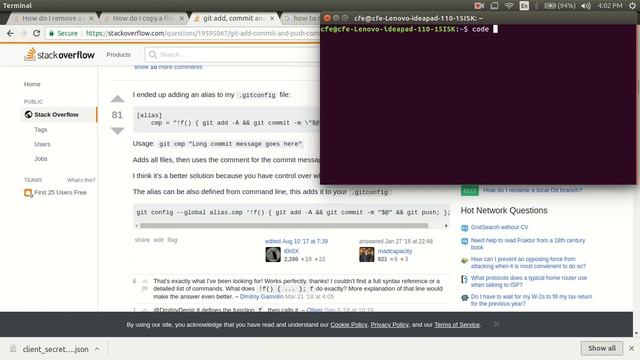This screenshot has height=360, width=640.
Task: Open madcapacity user avatar
Action: tap(367, 255)
